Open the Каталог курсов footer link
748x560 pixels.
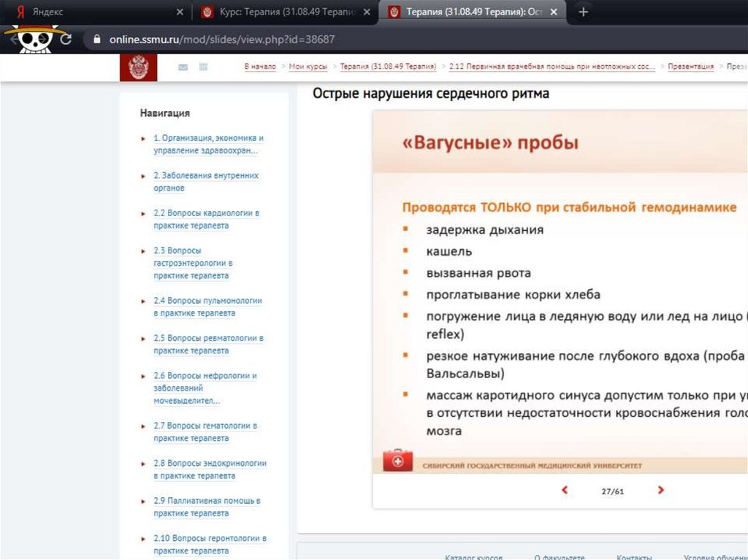tap(473, 556)
